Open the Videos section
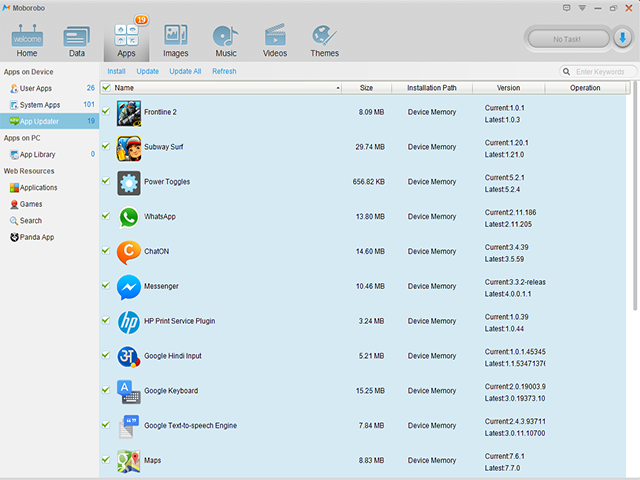The image size is (640, 480). pos(275,41)
